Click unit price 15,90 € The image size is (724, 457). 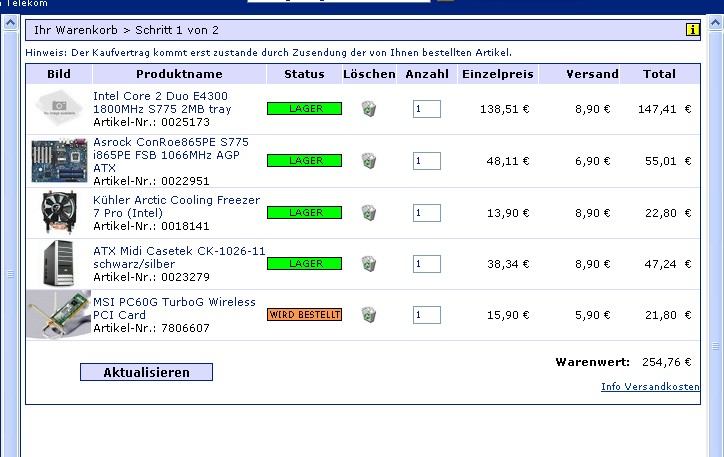tap(508, 315)
